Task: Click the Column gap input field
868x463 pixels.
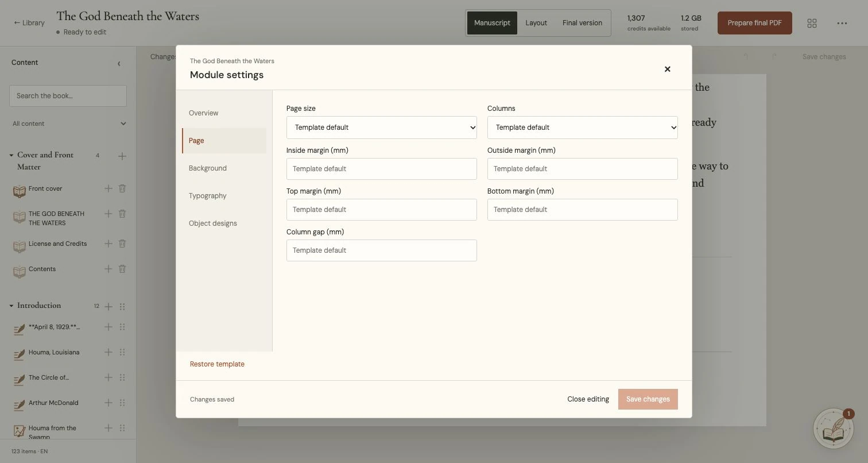Action: point(382,250)
